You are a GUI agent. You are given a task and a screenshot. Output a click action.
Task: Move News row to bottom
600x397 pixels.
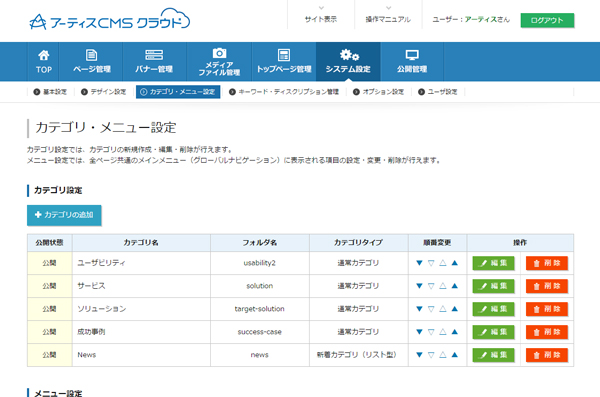[419, 355]
